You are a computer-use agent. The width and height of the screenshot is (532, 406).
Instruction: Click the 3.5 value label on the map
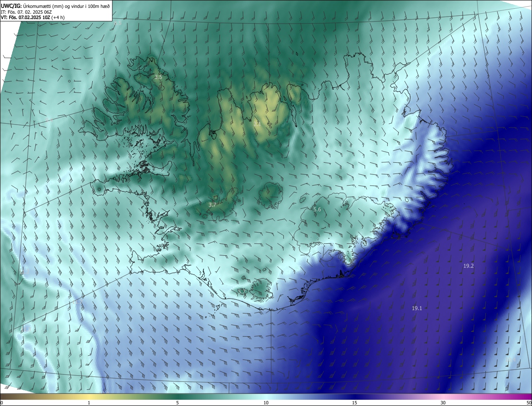click(x=158, y=77)
